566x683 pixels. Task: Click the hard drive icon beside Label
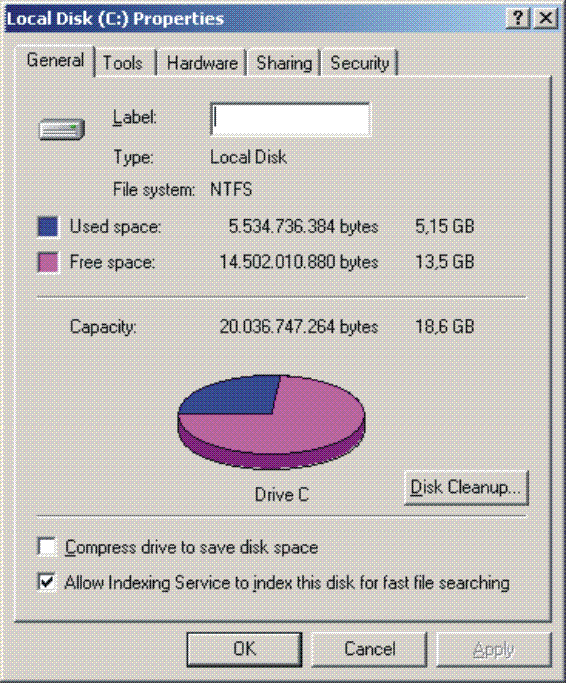click(x=62, y=129)
